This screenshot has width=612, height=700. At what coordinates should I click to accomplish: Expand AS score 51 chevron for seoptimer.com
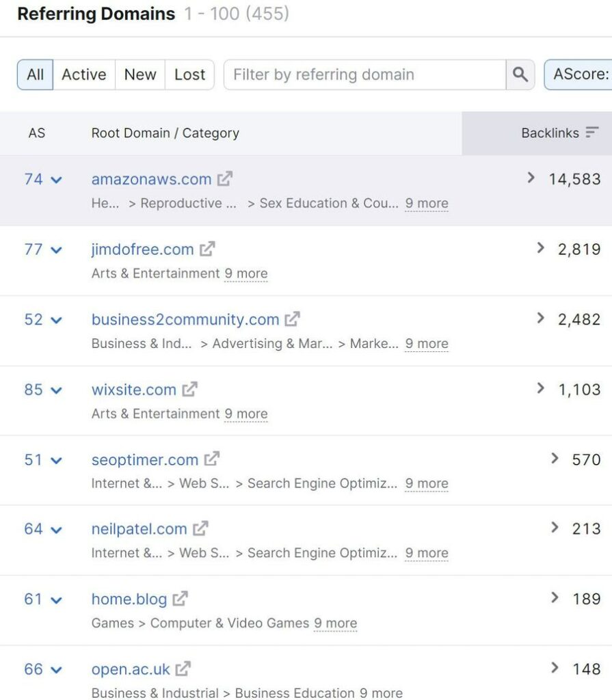(x=56, y=460)
